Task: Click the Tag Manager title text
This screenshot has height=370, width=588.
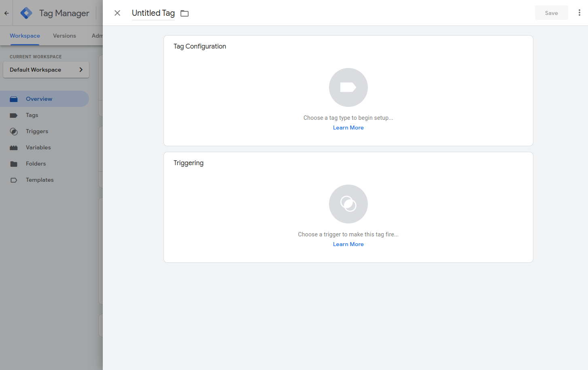Action: click(64, 13)
